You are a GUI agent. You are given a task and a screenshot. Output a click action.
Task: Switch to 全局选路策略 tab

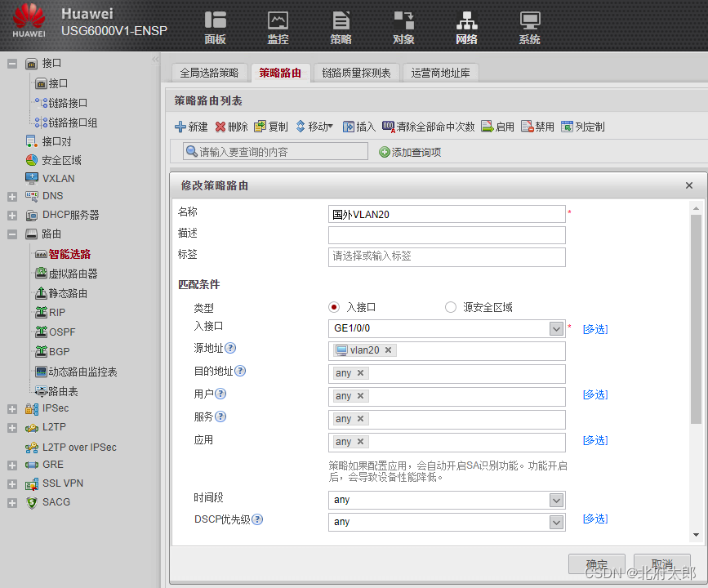[209, 73]
